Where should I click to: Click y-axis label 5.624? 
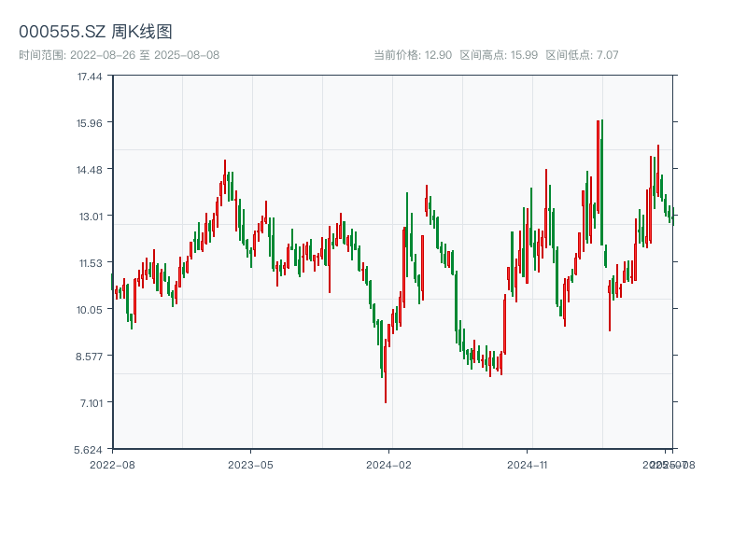pos(88,450)
